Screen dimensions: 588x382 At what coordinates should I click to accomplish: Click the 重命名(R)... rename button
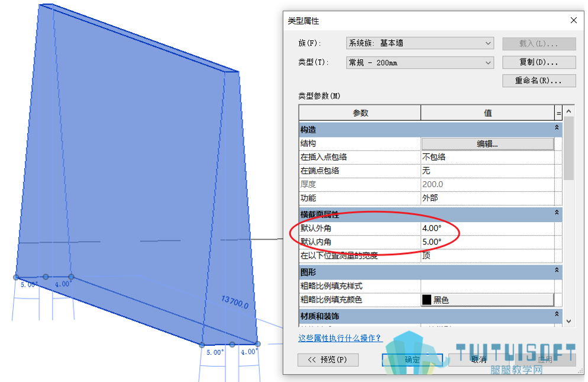(x=539, y=81)
